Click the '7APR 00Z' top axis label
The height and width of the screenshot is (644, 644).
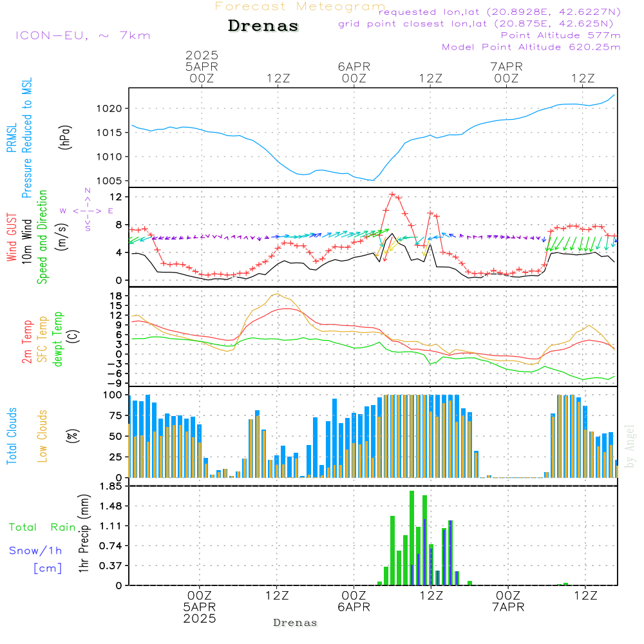[506, 72]
